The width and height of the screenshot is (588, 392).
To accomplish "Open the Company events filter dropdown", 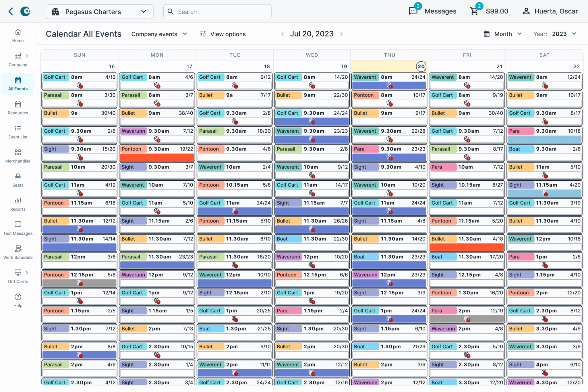I will point(159,34).
